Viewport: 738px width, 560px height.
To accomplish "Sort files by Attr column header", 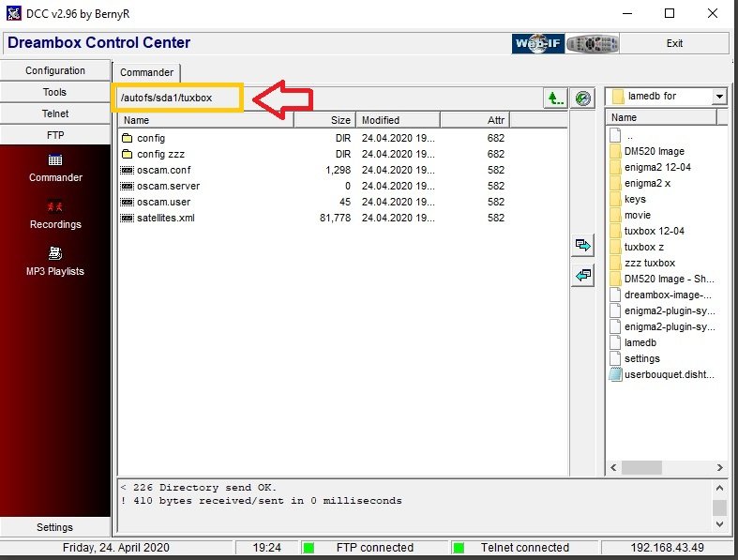I will (474, 120).
